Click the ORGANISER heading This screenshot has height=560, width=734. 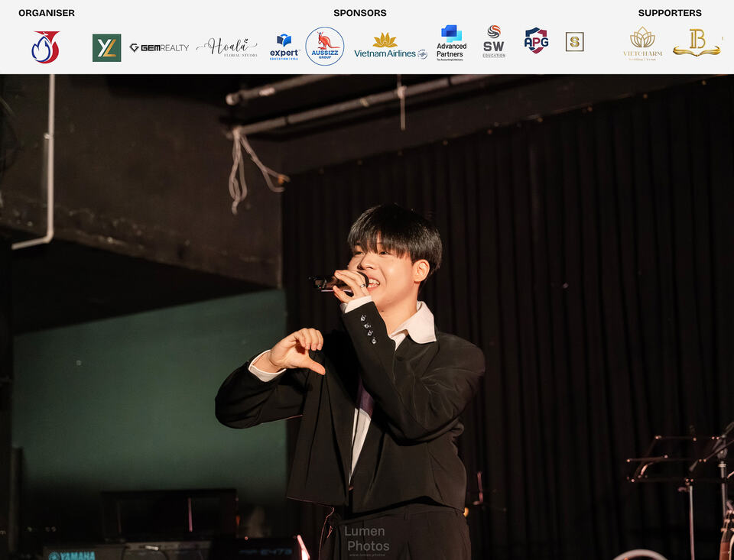pos(47,13)
